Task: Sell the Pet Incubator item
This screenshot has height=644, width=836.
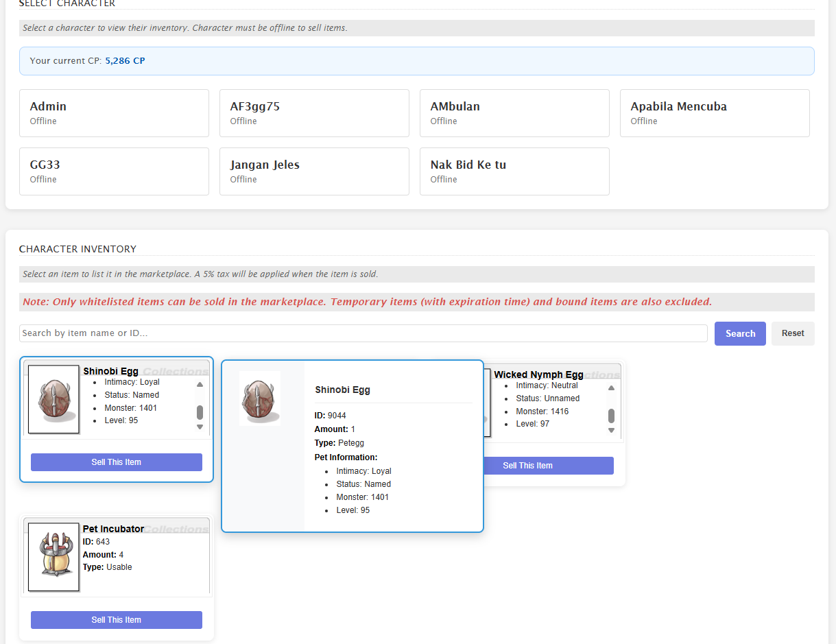Action: click(117, 620)
